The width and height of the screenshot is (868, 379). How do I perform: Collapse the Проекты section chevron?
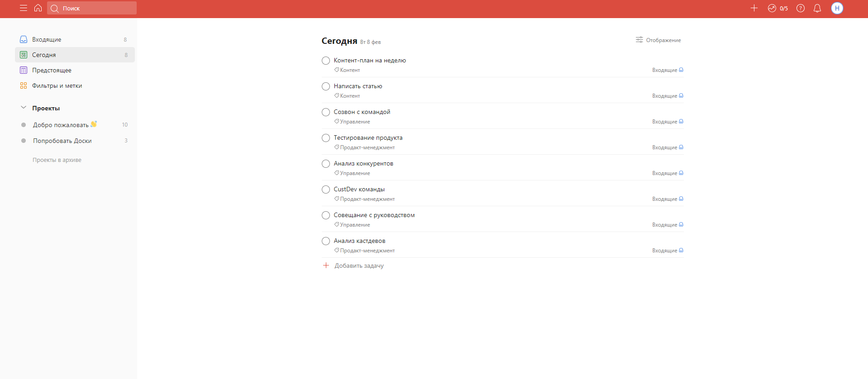tap(24, 108)
